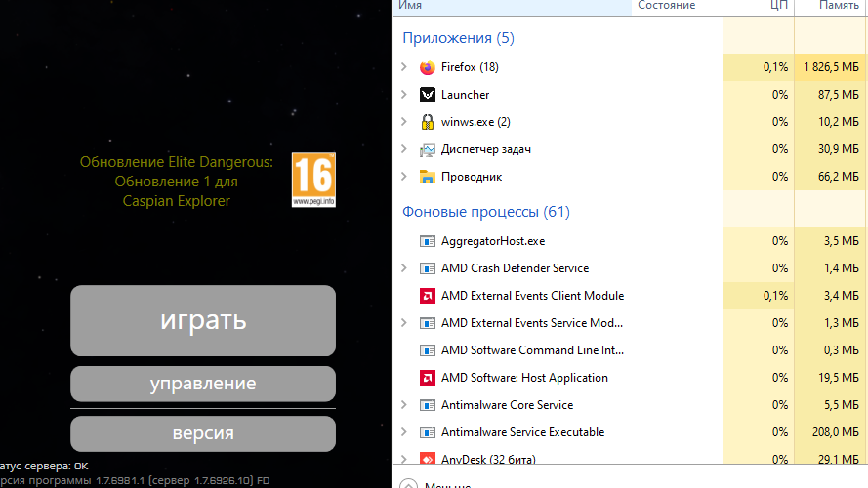The width and height of the screenshot is (868, 488).
Task: Open the управление button in the launcher
Action: 203,384
